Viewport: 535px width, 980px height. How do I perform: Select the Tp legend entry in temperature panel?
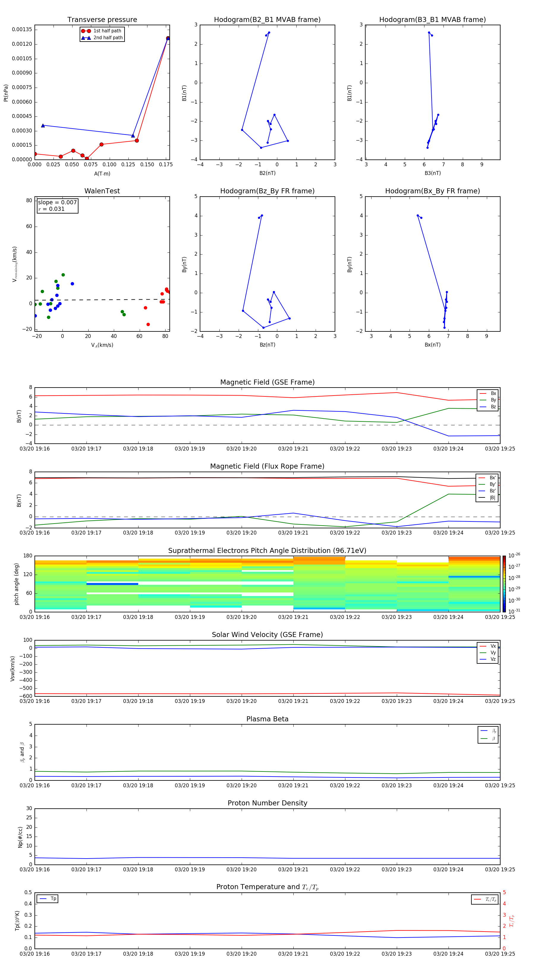point(48,899)
